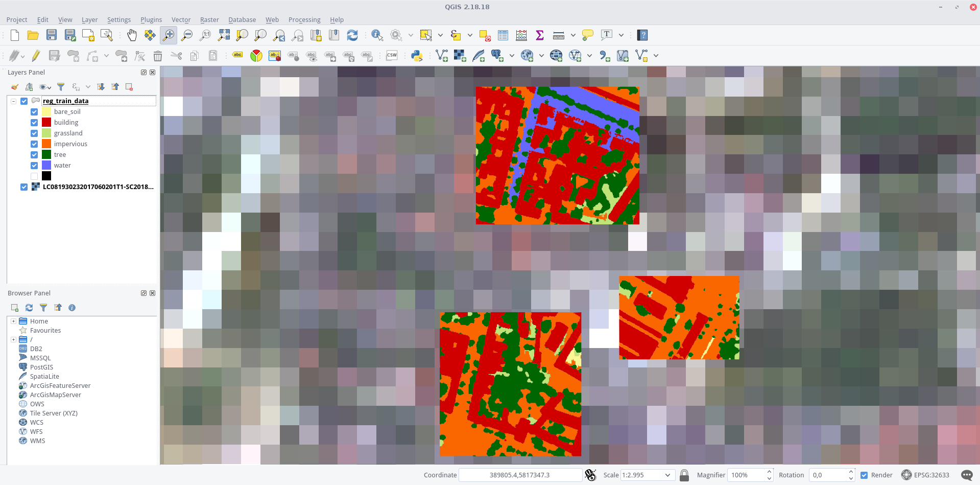The height and width of the screenshot is (485, 980).
Task: Filter legend in Layers Panel
Action: point(61,87)
